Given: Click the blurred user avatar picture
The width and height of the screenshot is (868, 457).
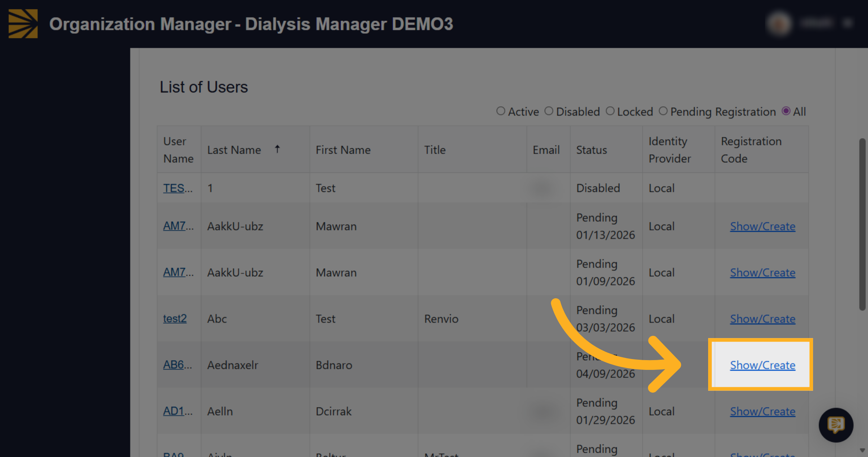Looking at the screenshot, I should point(779,24).
